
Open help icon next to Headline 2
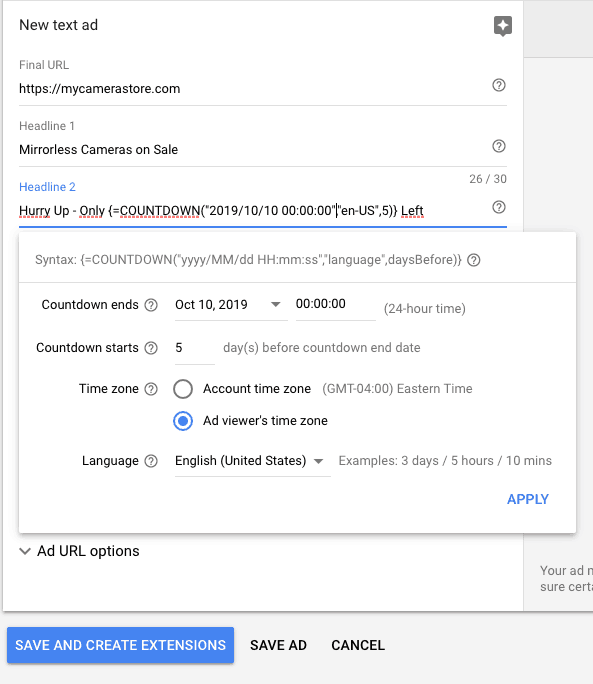499,207
